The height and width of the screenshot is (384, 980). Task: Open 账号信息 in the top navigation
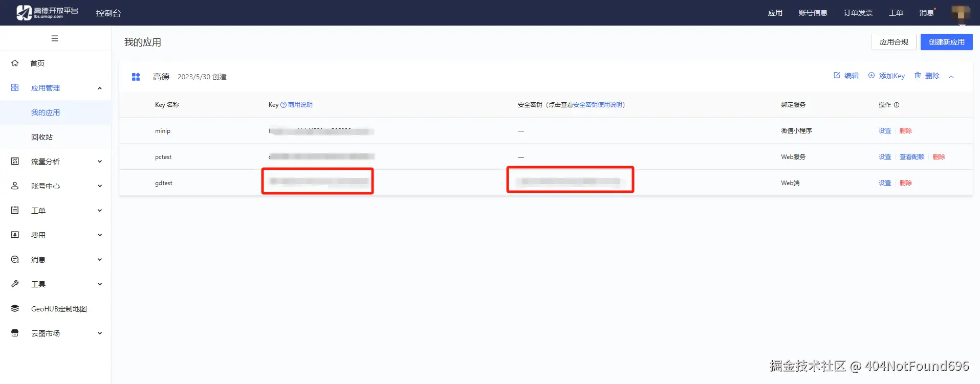click(x=813, y=13)
